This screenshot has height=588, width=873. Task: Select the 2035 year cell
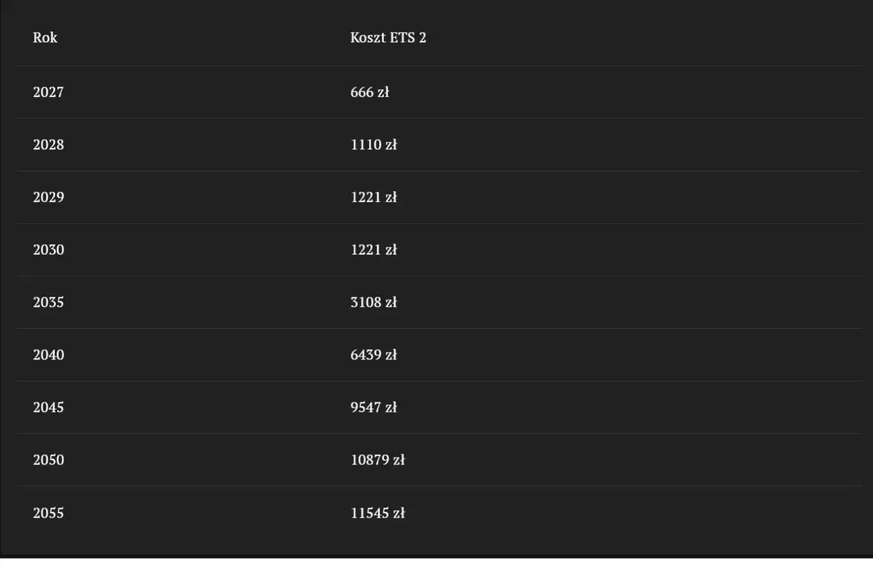click(x=48, y=302)
